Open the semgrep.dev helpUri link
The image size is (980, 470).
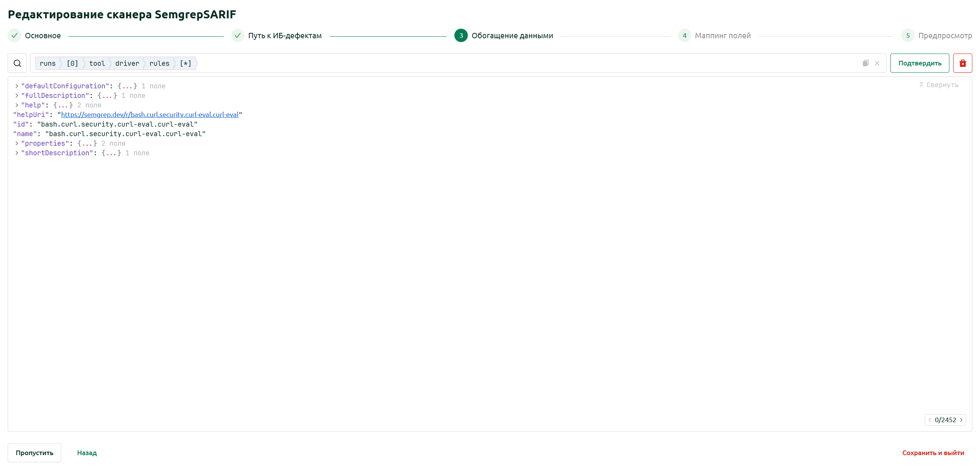pyautogui.click(x=150, y=115)
